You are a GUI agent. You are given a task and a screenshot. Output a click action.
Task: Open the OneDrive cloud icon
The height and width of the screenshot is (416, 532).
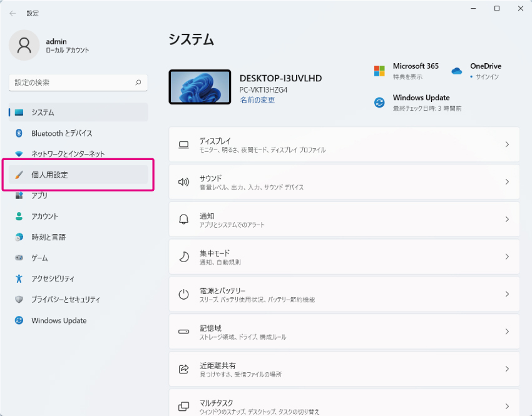tap(457, 71)
